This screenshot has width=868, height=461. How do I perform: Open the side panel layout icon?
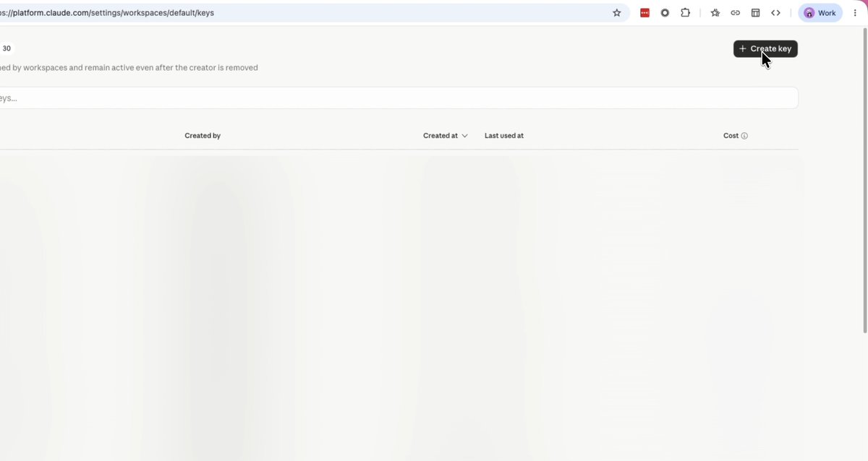tap(755, 13)
